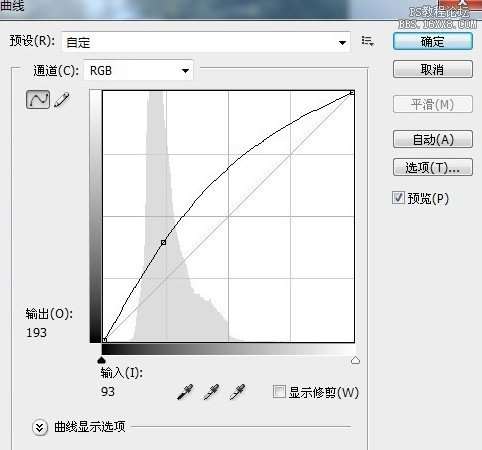
Task: Expand the 曲线显示选项 section
Action: click(x=40, y=427)
